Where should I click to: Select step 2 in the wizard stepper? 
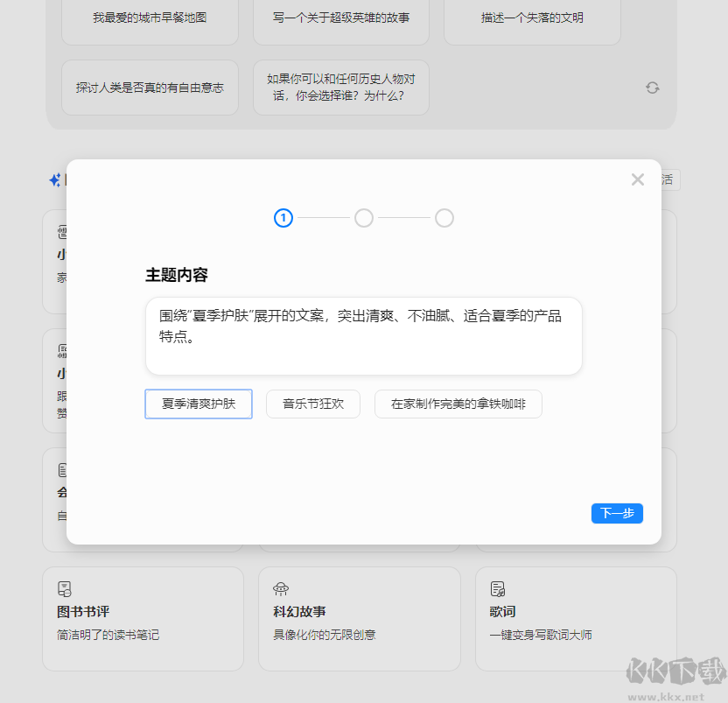tap(363, 218)
